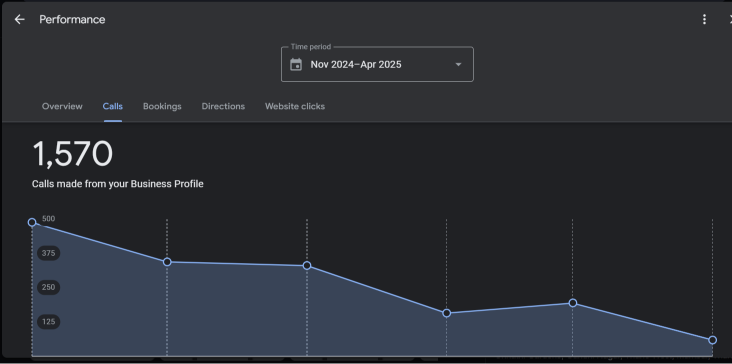732x364 pixels.
Task: Click the last, lowest data point
Action: [712, 340]
